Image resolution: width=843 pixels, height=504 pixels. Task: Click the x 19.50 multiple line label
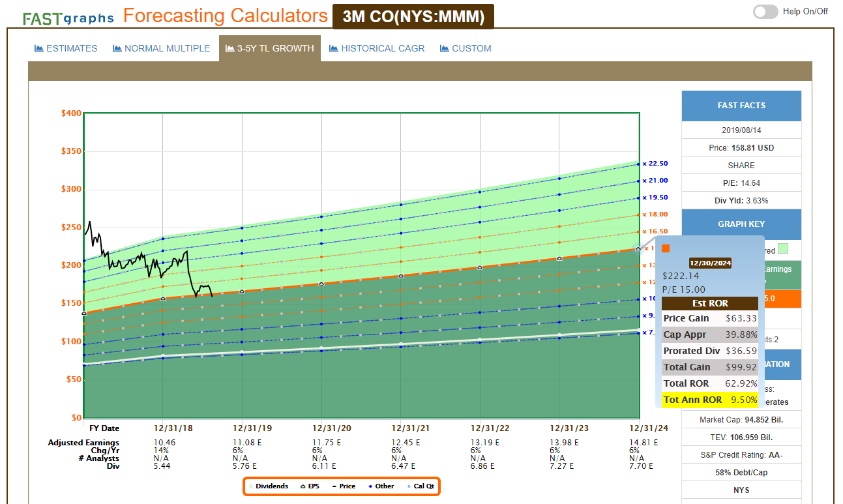[655, 198]
